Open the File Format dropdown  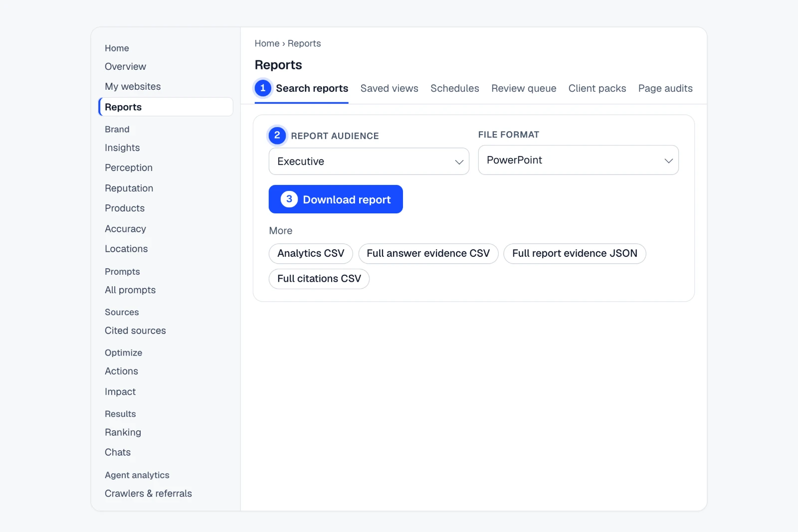pos(578,160)
